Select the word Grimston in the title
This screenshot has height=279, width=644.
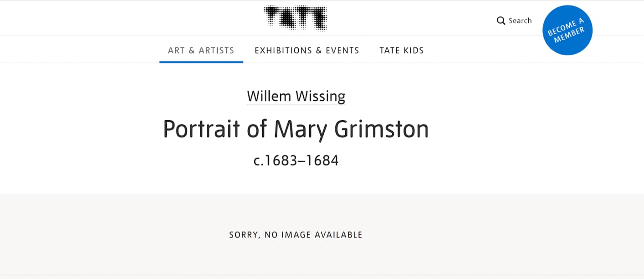tap(381, 129)
